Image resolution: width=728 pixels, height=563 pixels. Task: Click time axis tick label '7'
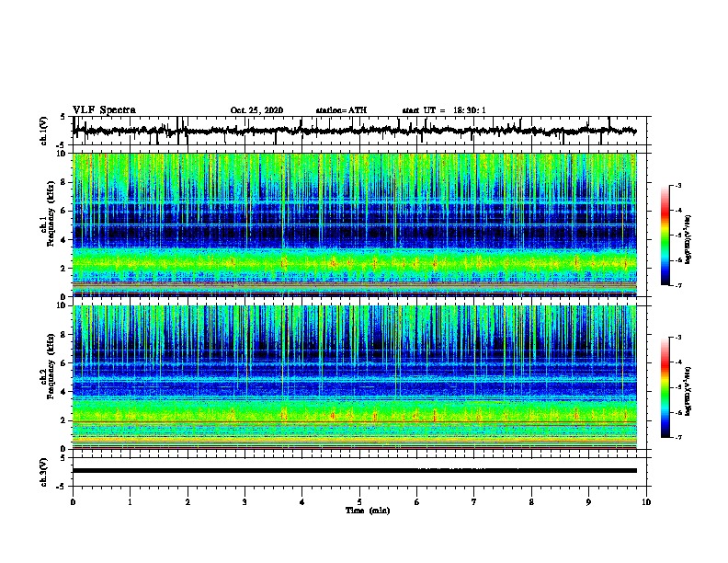point(474,502)
